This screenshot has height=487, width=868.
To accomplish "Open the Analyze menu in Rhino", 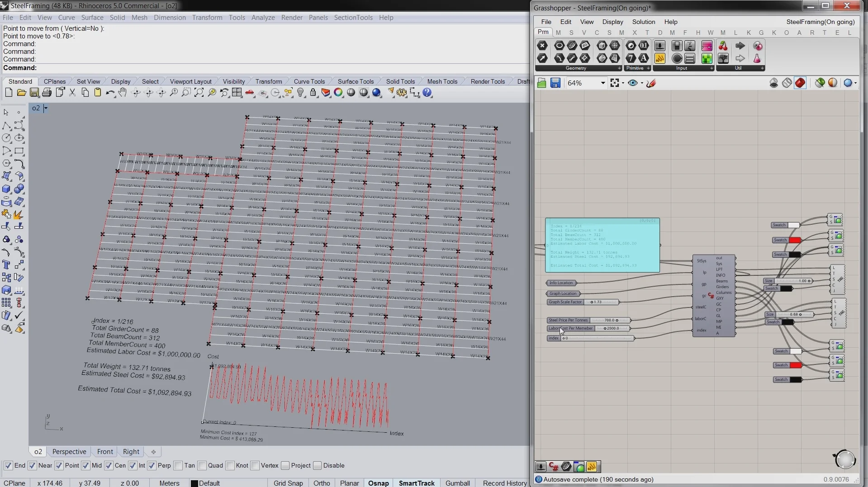I will (x=263, y=17).
